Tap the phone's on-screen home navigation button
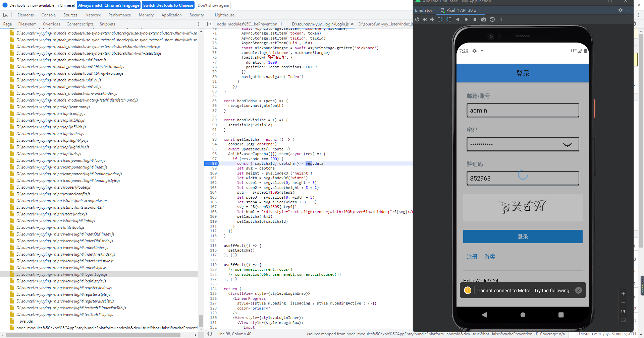This screenshot has width=644, height=338. (523, 315)
